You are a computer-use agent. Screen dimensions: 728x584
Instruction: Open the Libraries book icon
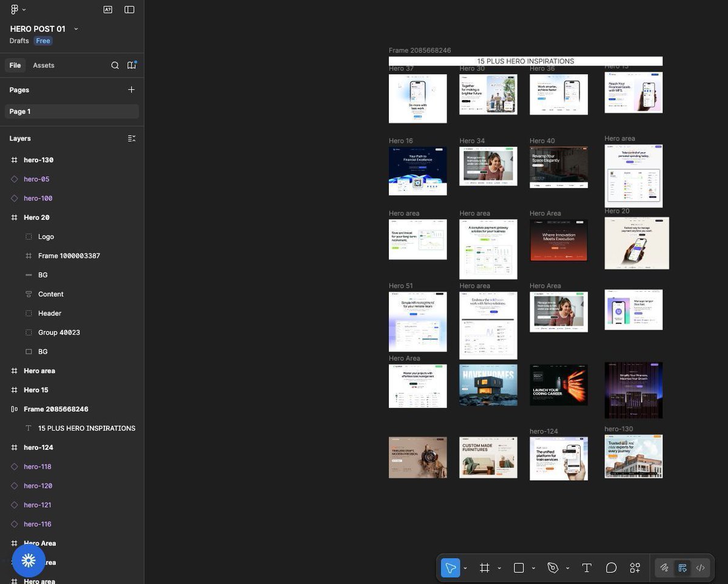point(132,65)
